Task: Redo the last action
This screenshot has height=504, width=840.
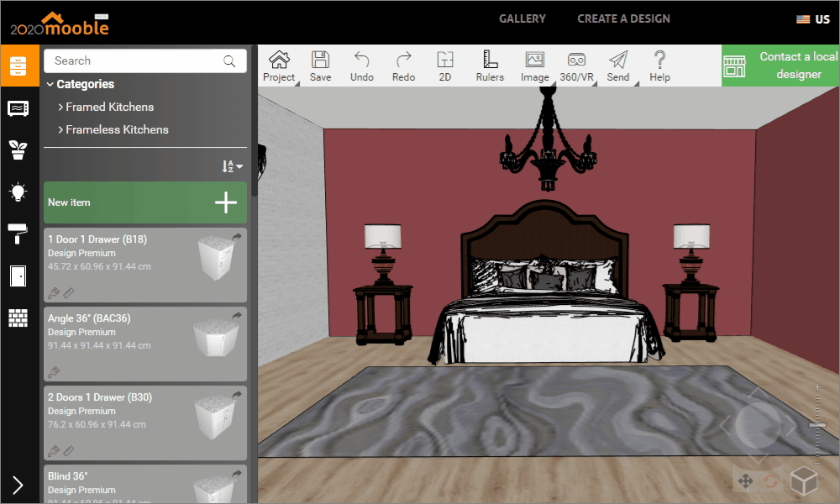Action: [x=403, y=66]
